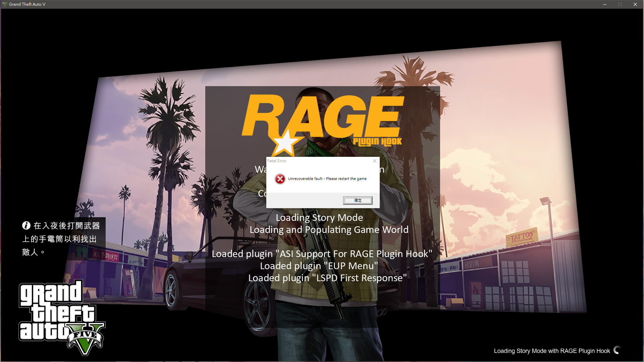The image size is (644, 362).
Task: Click 'Loading and Populating Game World' text
Action: [x=329, y=230]
